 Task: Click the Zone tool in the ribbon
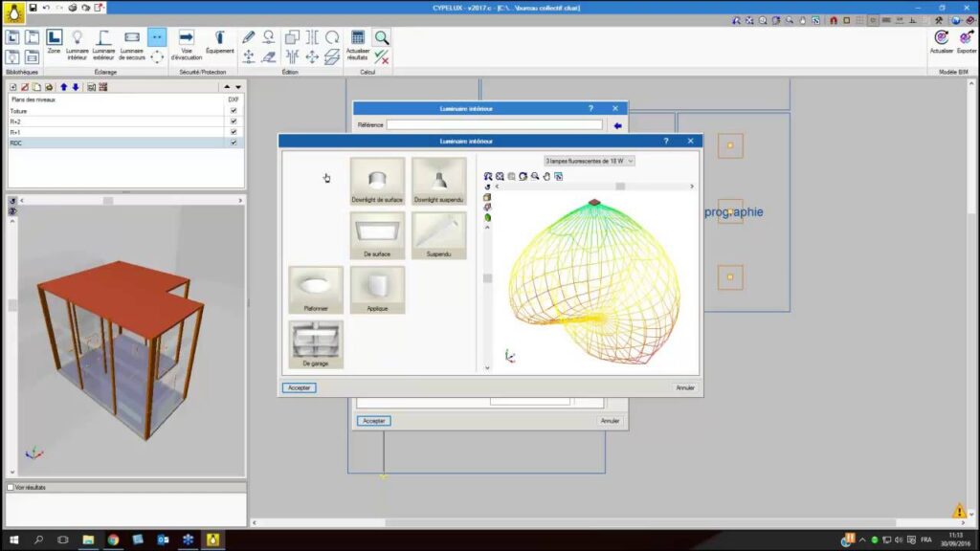(54, 43)
